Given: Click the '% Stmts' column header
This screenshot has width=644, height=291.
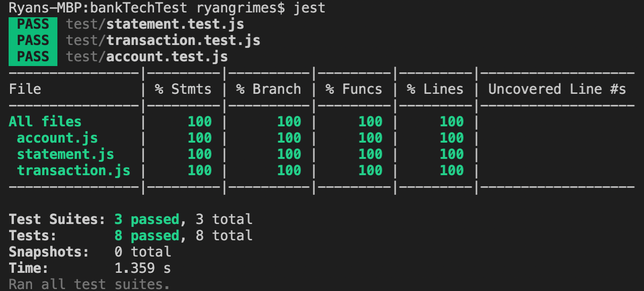Looking at the screenshot, I should (x=183, y=89).
